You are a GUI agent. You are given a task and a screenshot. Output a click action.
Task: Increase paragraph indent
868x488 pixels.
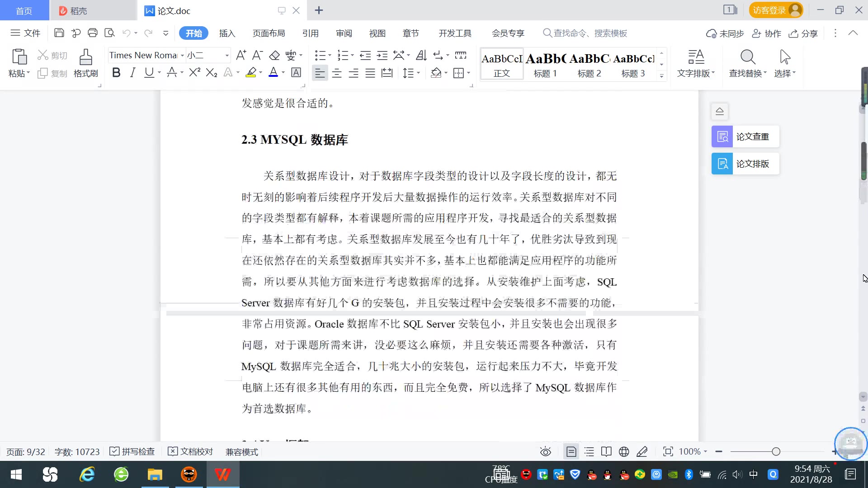point(382,55)
